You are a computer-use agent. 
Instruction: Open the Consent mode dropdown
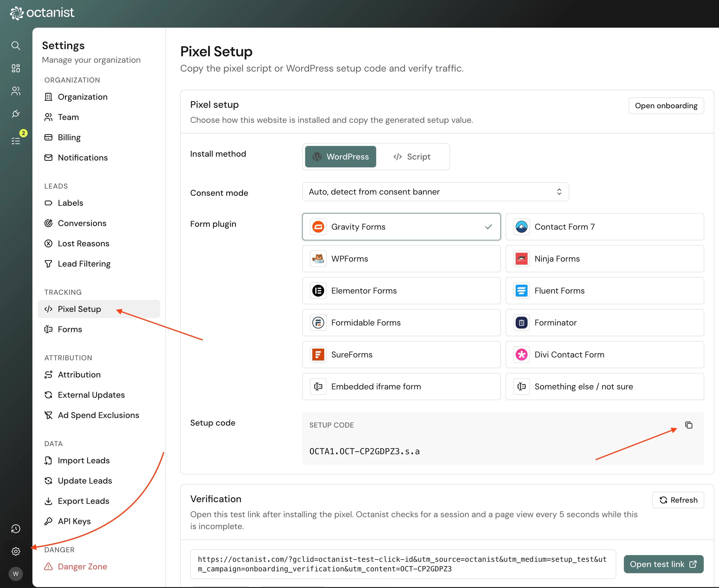tap(435, 192)
